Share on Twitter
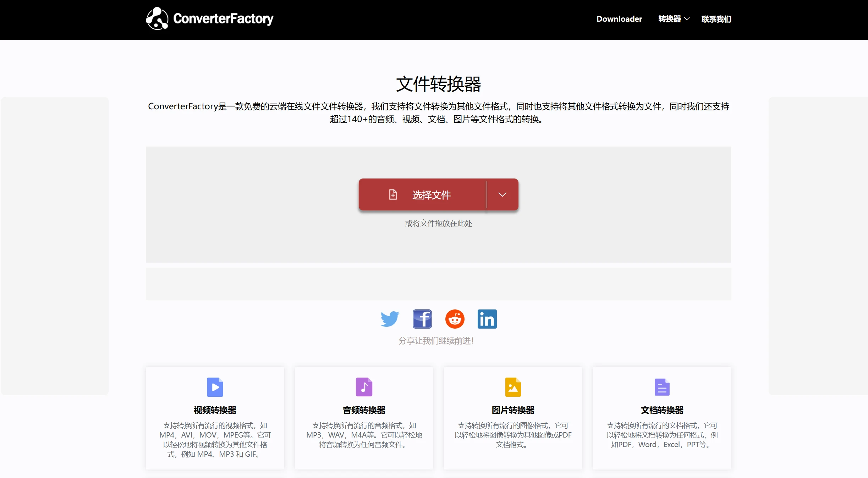868x478 pixels. (x=390, y=319)
